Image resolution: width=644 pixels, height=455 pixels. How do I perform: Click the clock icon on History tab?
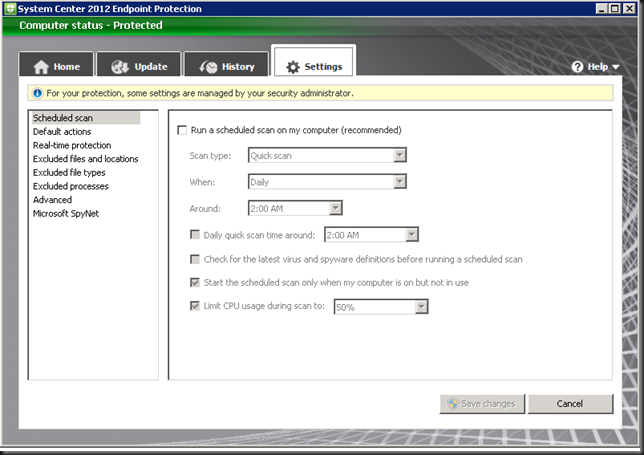[208, 67]
